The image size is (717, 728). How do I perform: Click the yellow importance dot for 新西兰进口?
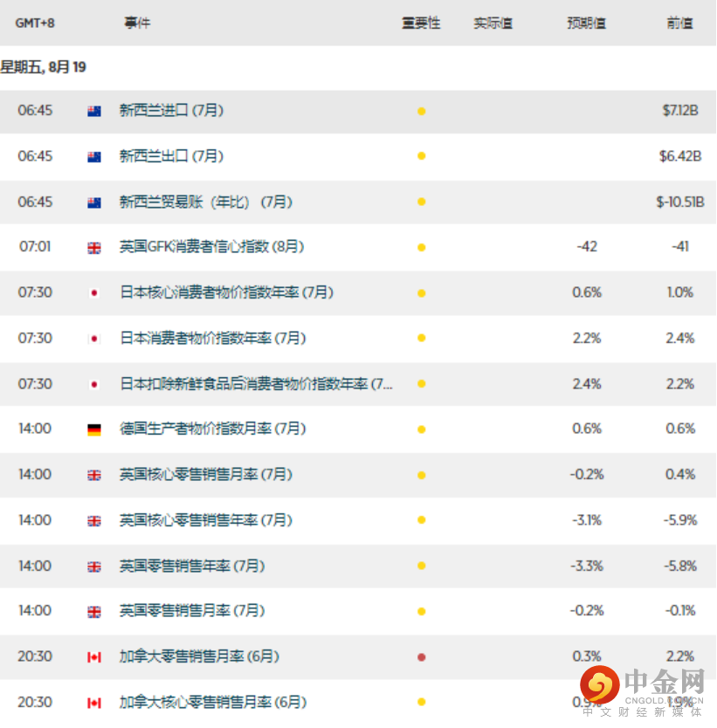pyautogui.click(x=422, y=112)
